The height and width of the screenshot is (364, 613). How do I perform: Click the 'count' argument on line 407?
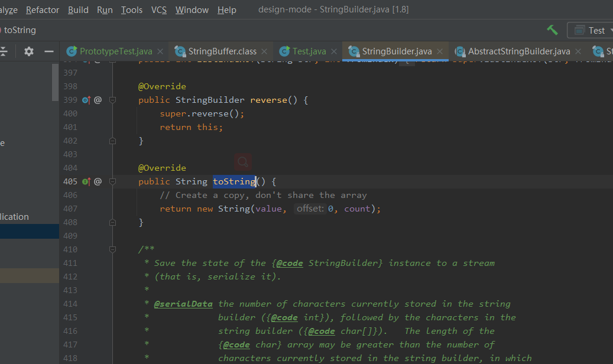(357, 209)
